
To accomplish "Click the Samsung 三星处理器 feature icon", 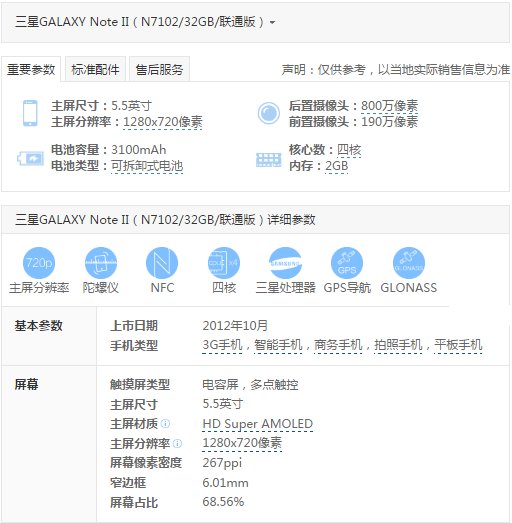I will point(286,263).
